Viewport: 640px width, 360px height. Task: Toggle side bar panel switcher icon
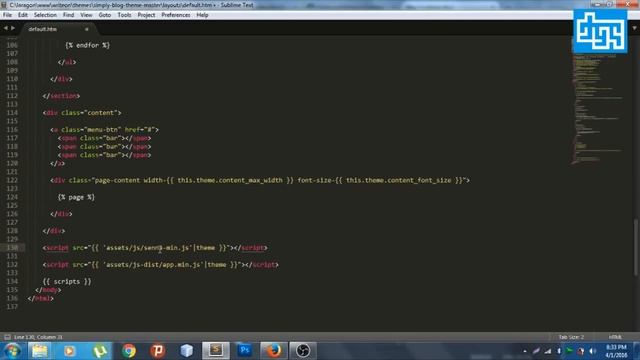tap(7, 337)
